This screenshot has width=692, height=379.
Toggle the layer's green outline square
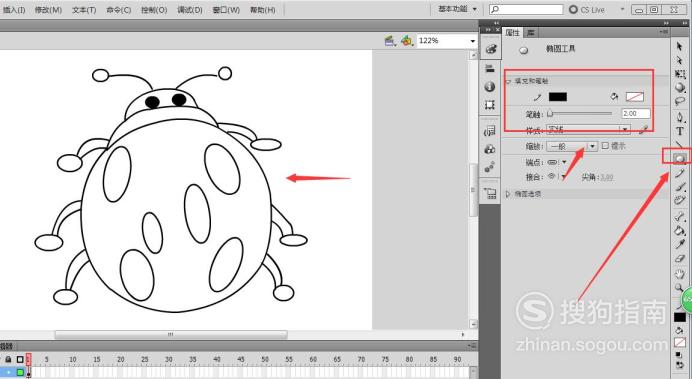[20, 372]
